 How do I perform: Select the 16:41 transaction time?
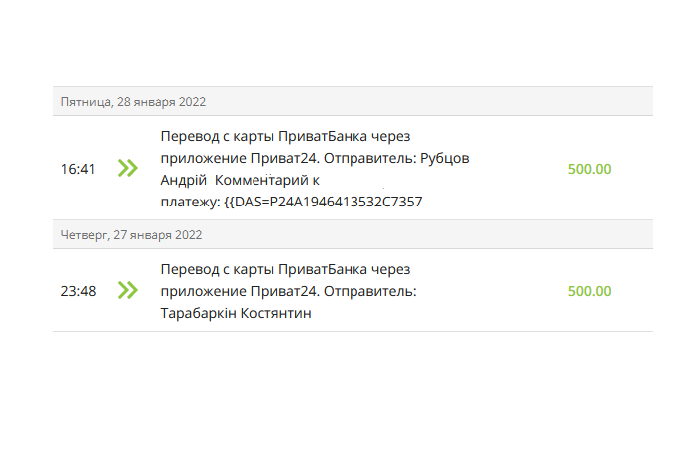tap(78, 169)
